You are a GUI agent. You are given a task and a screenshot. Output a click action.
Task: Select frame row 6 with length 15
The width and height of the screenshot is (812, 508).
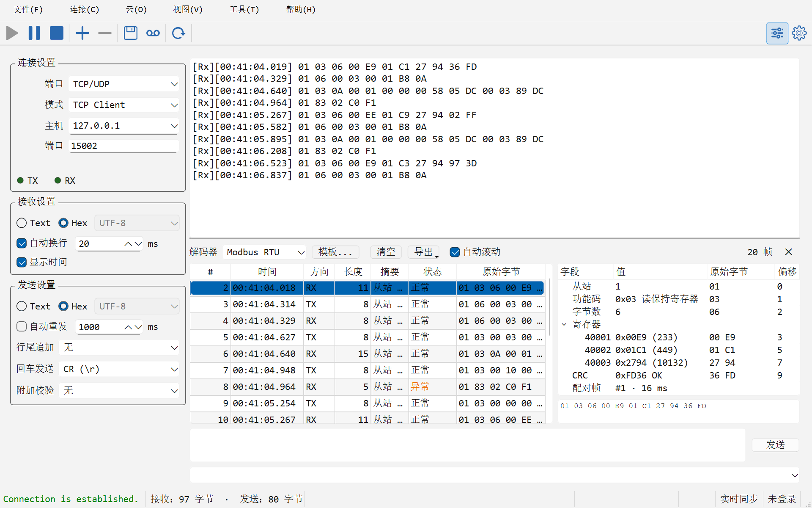point(367,354)
